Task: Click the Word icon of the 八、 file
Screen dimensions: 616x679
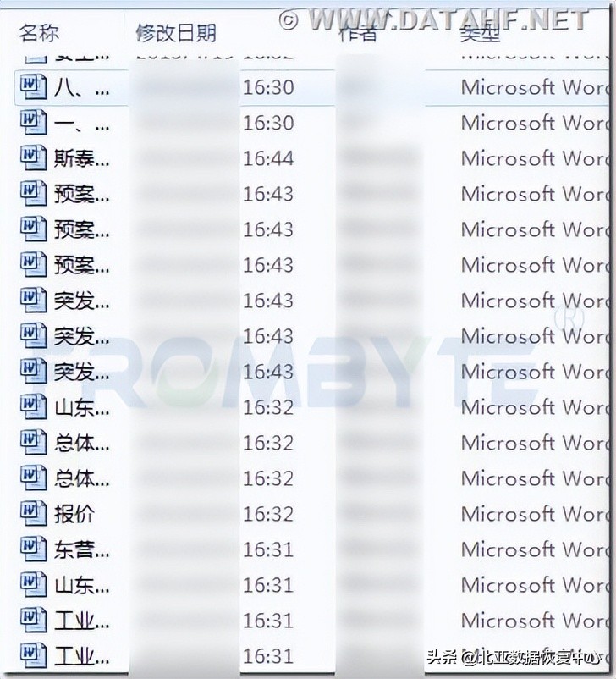Action: click(x=33, y=87)
